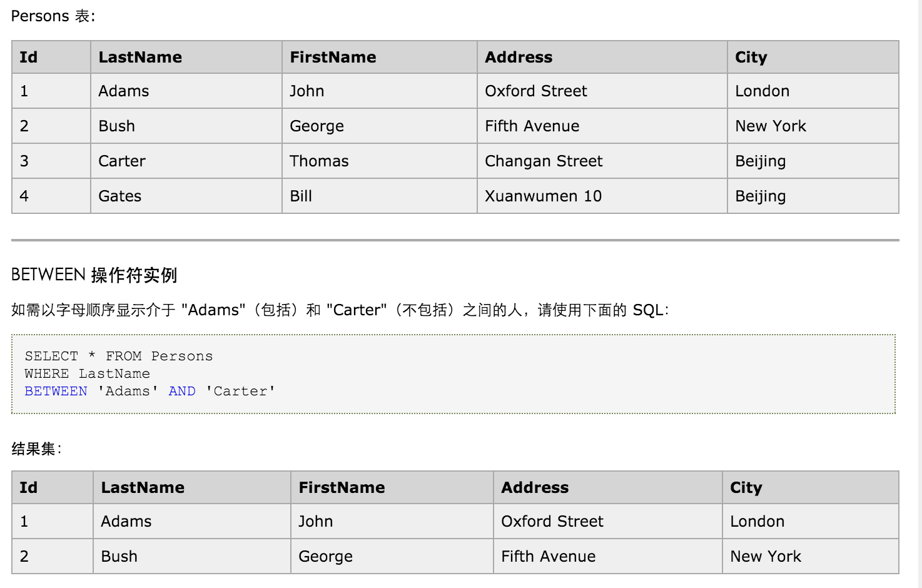Select the LastName column header
Viewport: 922px width, 588px height.
point(140,57)
